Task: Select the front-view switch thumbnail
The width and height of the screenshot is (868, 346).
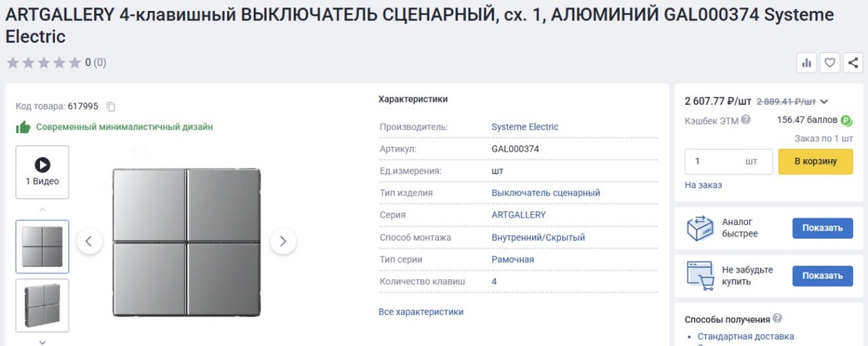Action: coord(43,247)
